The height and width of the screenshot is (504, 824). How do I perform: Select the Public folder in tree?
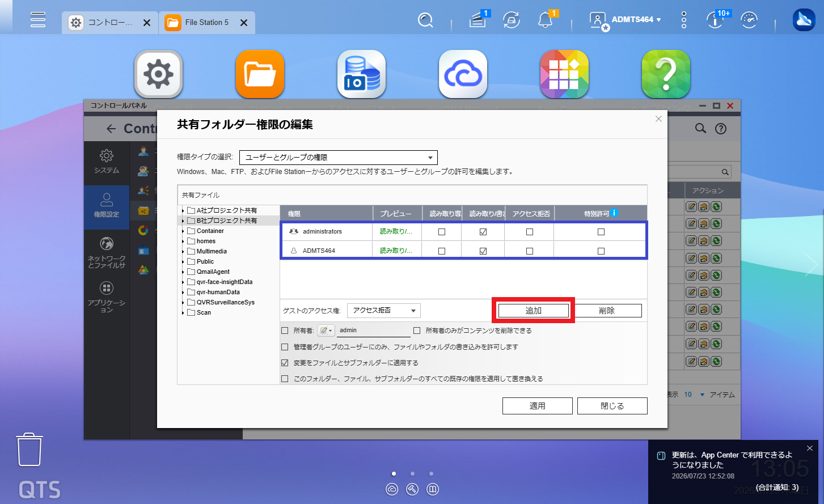pos(205,261)
